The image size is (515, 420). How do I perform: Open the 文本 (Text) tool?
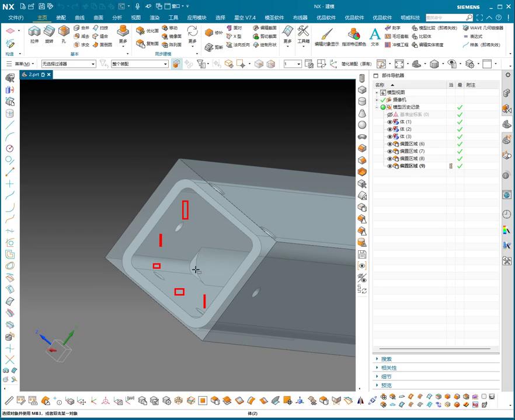pos(375,34)
